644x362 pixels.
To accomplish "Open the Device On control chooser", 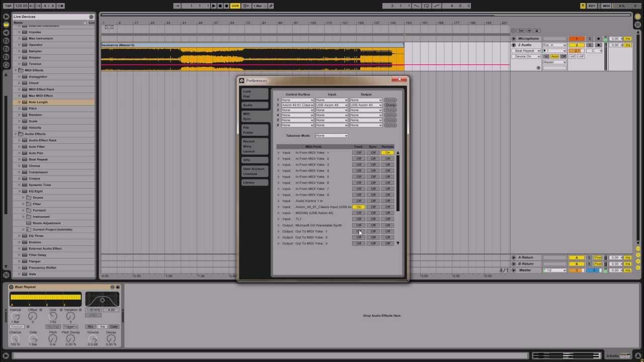I will (526, 56).
